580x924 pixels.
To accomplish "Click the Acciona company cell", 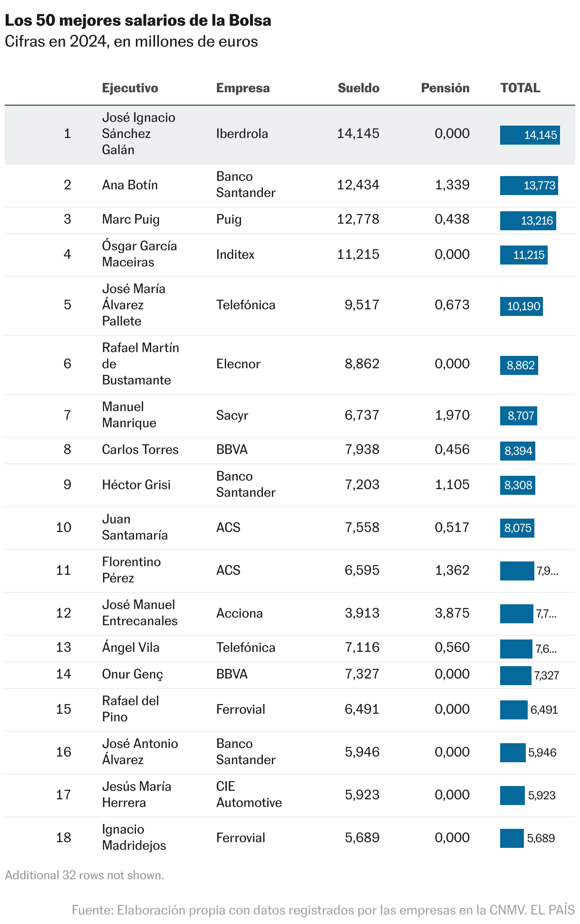I will tap(239, 613).
